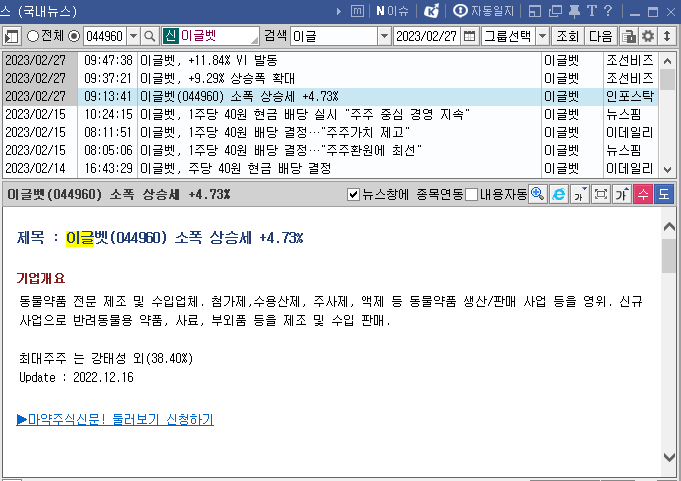Click the lock/copy icon beside 다음
681x481 pixels.
[628, 36]
